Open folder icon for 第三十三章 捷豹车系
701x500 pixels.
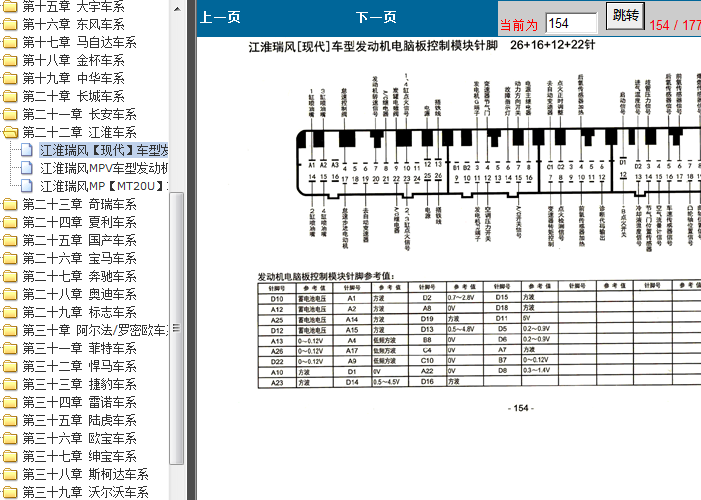click(x=10, y=384)
